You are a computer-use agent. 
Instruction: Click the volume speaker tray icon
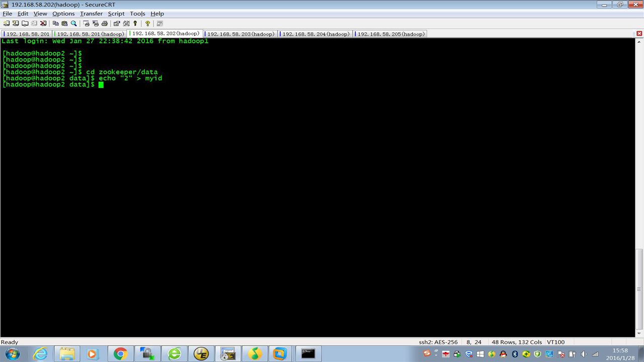[x=584, y=354]
